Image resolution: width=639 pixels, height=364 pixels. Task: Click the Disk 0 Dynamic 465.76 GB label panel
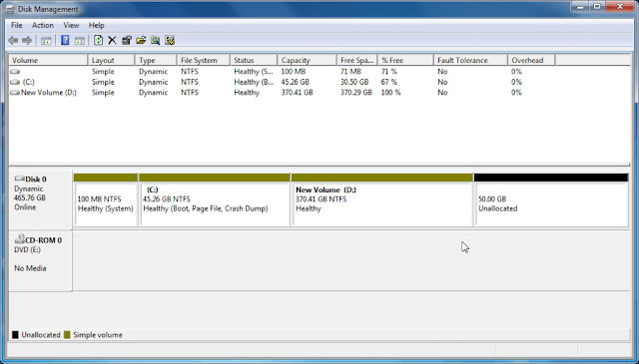point(40,199)
